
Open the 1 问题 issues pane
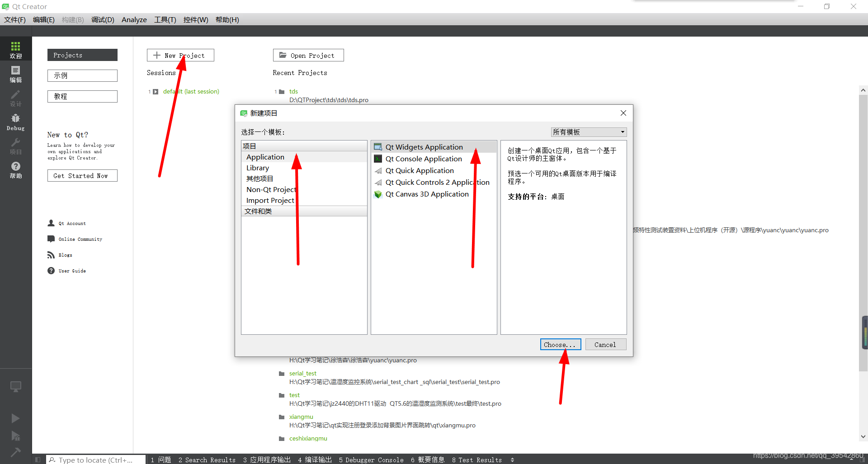click(x=161, y=459)
